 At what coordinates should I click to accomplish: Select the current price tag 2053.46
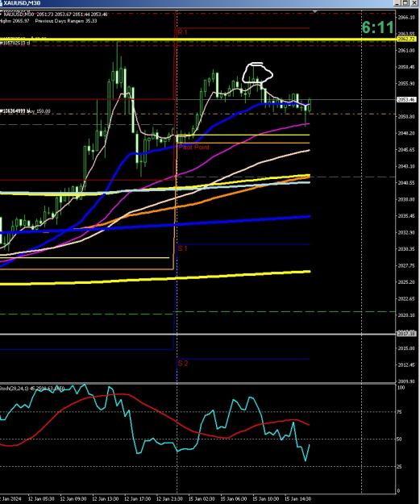pos(406,100)
